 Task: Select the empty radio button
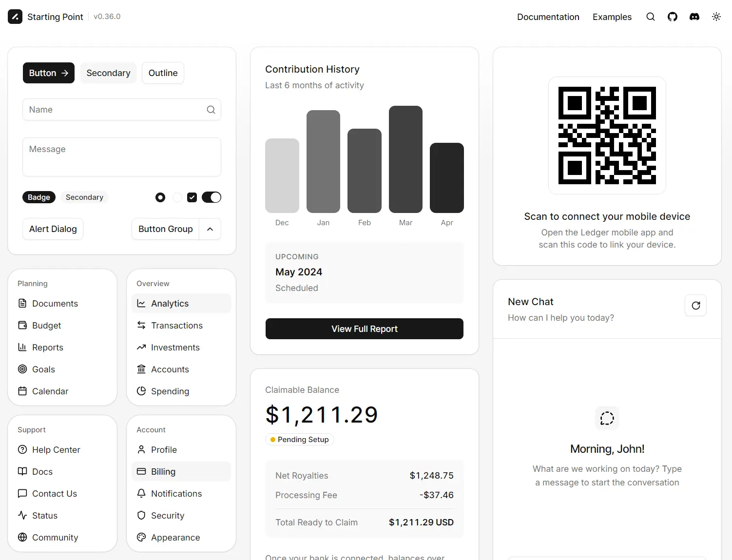pyautogui.click(x=177, y=197)
